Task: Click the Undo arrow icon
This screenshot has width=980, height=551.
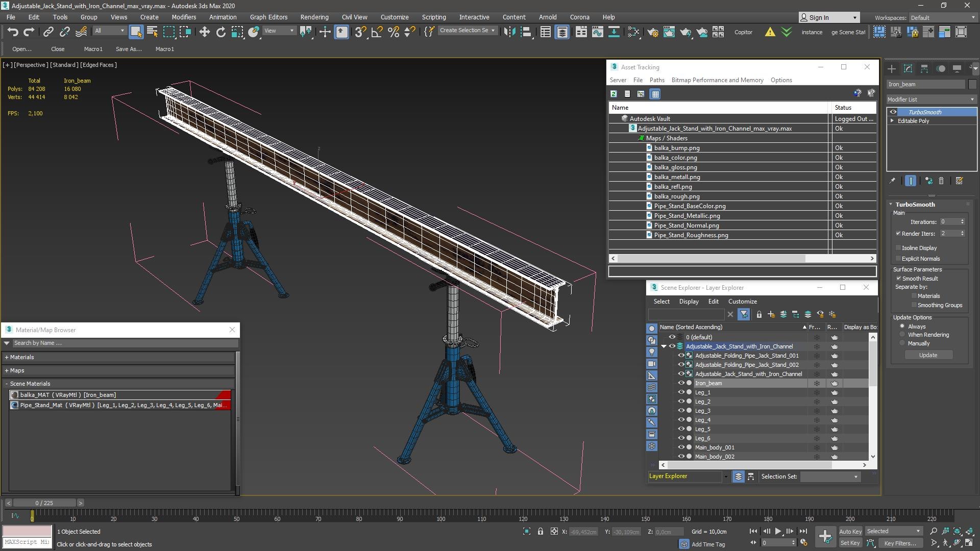Action: pyautogui.click(x=12, y=32)
